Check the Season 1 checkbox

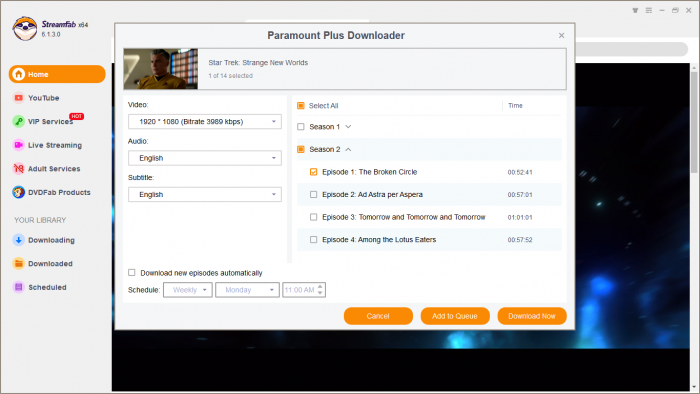[x=301, y=127]
